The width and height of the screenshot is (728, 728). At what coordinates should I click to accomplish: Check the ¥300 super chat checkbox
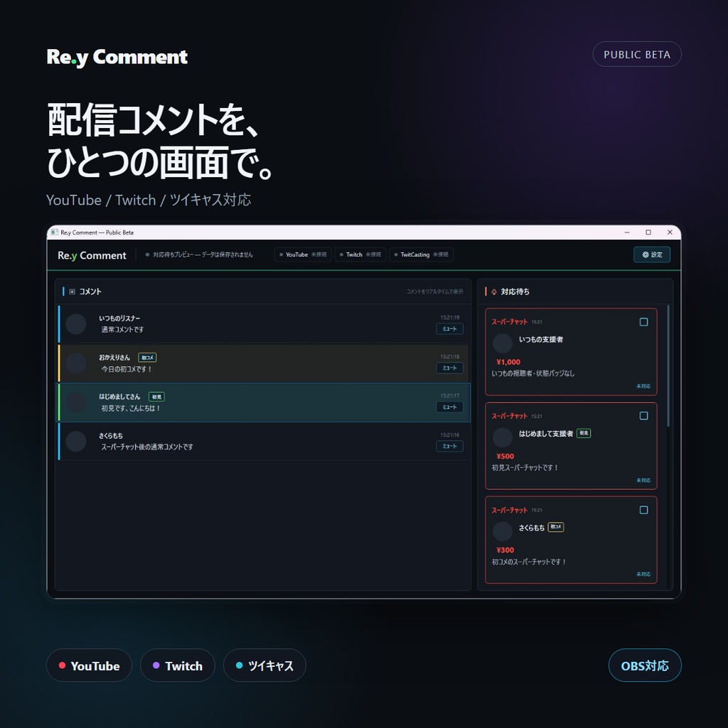click(643, 510)
